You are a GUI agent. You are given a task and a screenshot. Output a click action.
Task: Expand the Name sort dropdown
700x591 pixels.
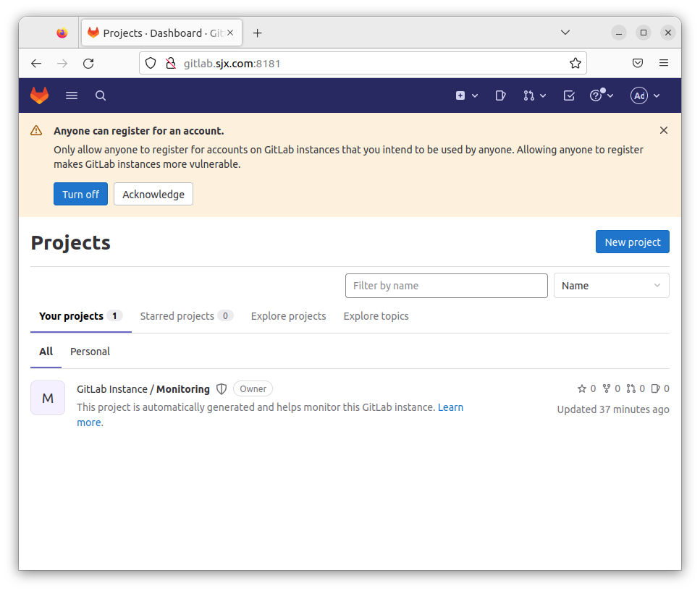point(611,286)
